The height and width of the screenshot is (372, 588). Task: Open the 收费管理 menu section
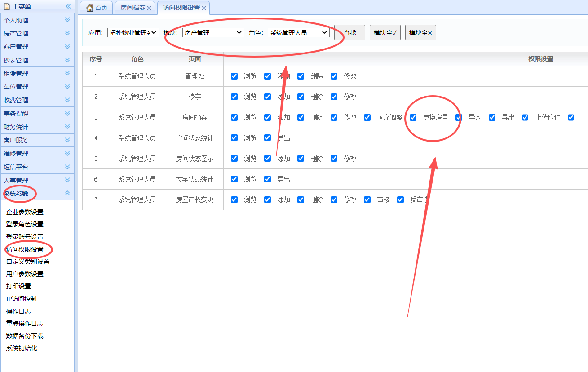[37, 100]
